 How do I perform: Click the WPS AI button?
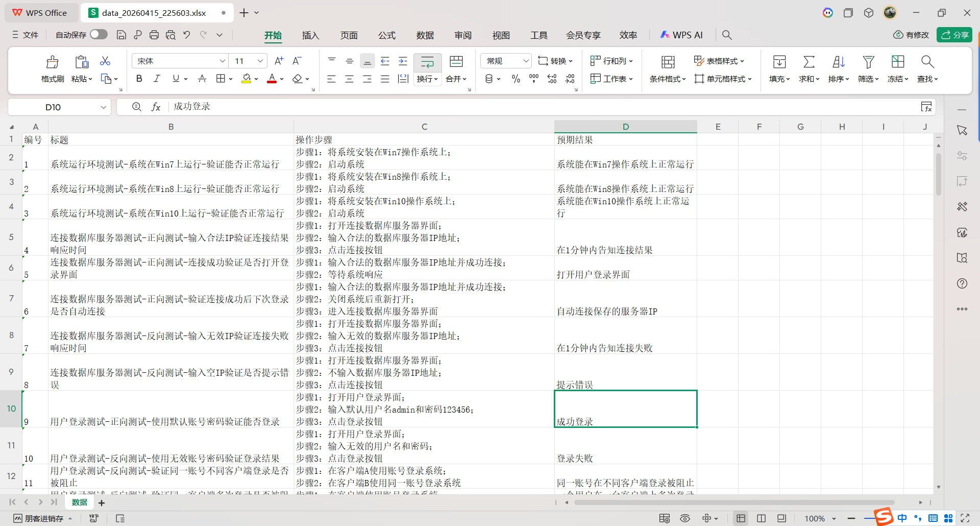pos(681,35)
